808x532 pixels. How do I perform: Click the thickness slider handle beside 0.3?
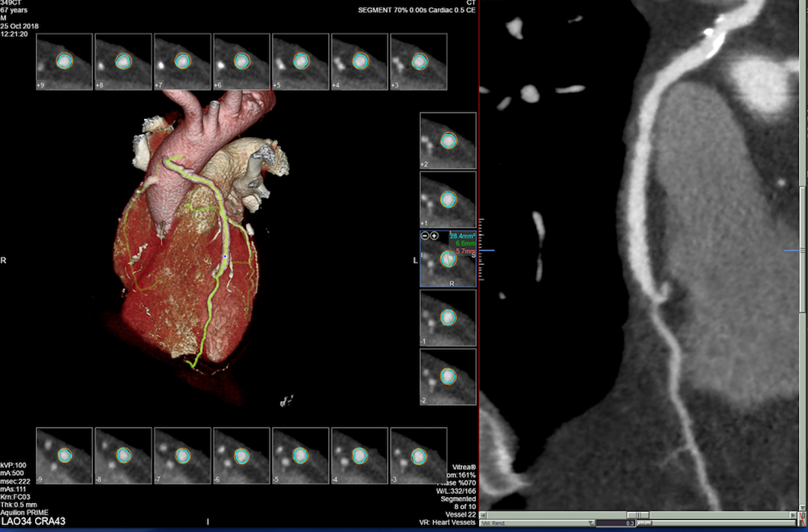pos(643,523)
